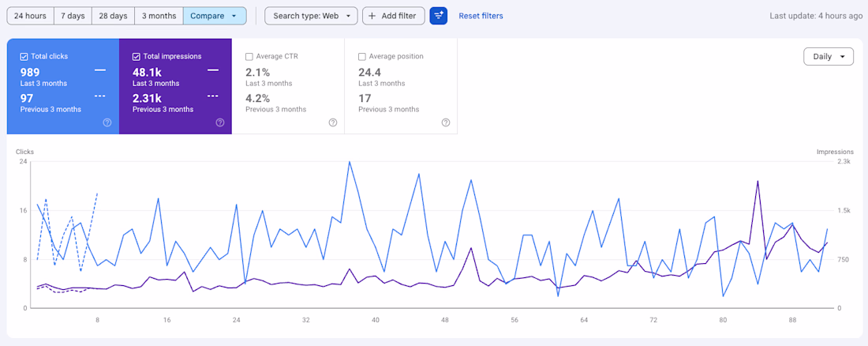Image resolution: width=868 pixels, height=346 pixels.
Task: Click the plus icon in Add filter
Action: [372, 16]
